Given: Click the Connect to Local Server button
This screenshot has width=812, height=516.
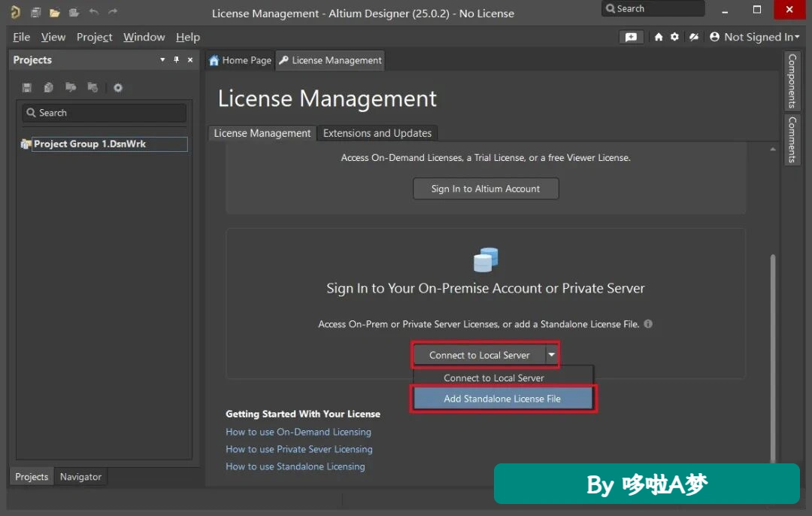Looking at the screenshot, I should coord(480,355).
